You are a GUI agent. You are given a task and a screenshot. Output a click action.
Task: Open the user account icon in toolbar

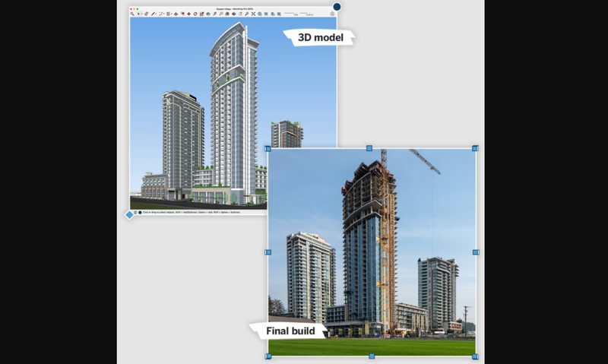(332, 14)
